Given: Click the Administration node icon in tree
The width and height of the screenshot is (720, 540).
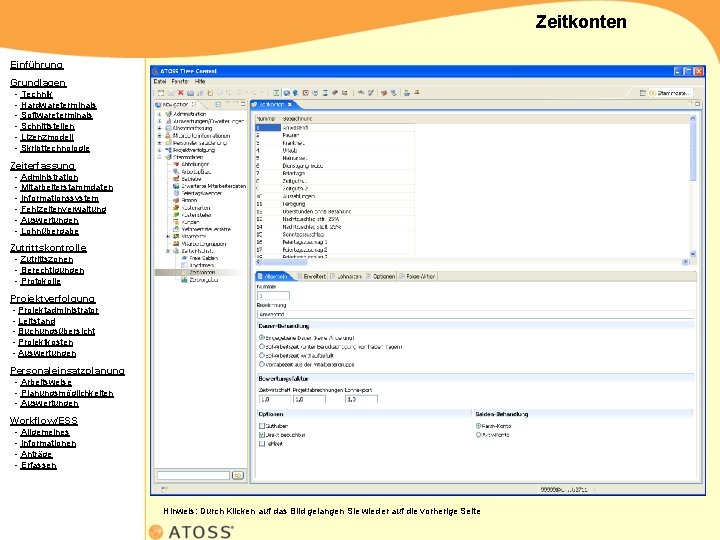Looking at the screenshot, I should point(168,114).
